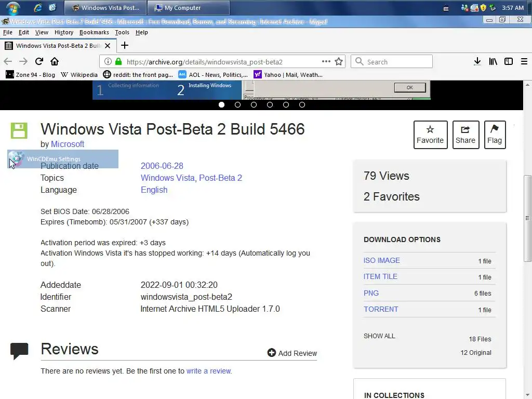Screen dimensions: 532x399
Task: Select the fourth carousel dot
Action: click(x=270, y=105)
